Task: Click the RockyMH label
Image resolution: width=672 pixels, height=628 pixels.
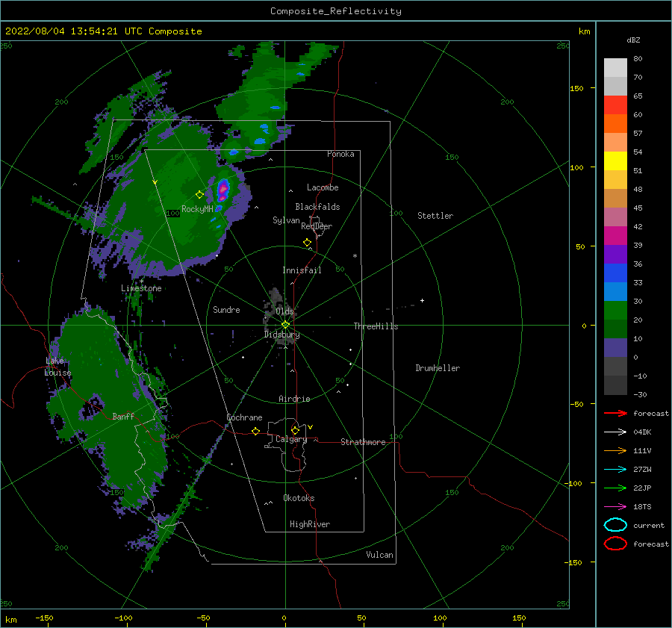Action: coord(197,209)
